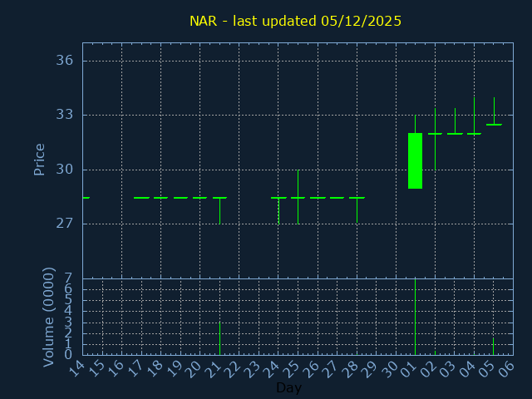
Task: Click the day 17 flat candlestick
Action: 141,198
